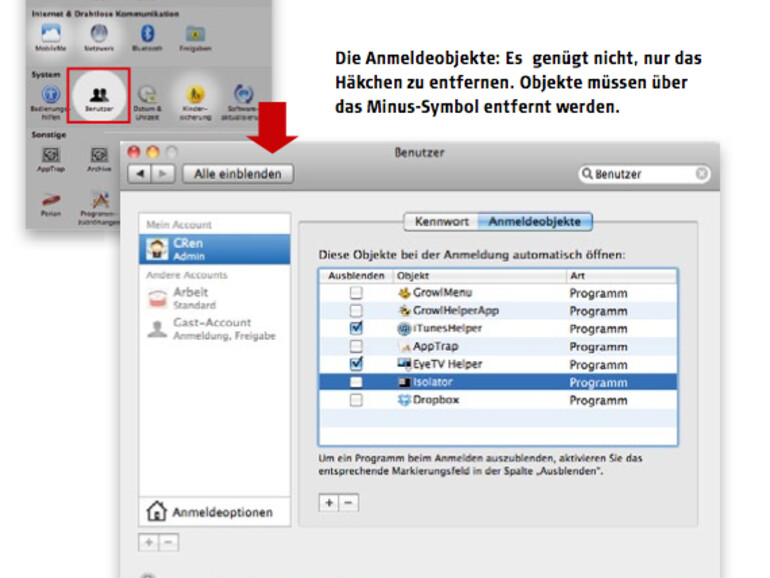Open Anmeldeoptionen login options
Viewport: 770px width, 578px height.
point(215,512)
